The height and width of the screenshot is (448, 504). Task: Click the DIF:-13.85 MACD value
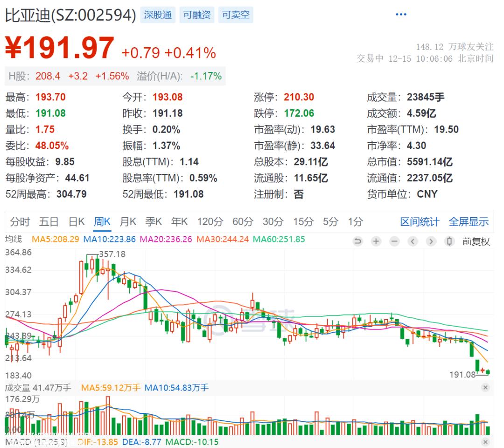pos(98,442)
